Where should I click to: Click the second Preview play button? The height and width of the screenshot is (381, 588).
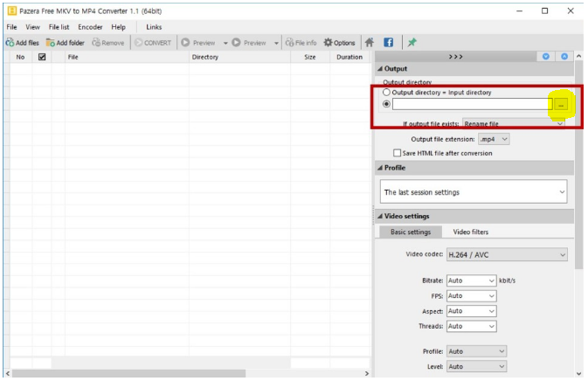[x=249, y=43]
